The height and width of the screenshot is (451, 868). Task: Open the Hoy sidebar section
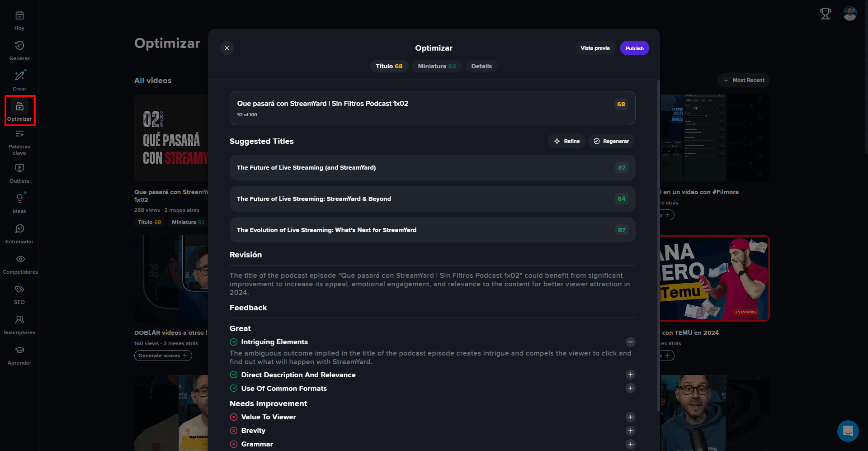coord(19,20)
